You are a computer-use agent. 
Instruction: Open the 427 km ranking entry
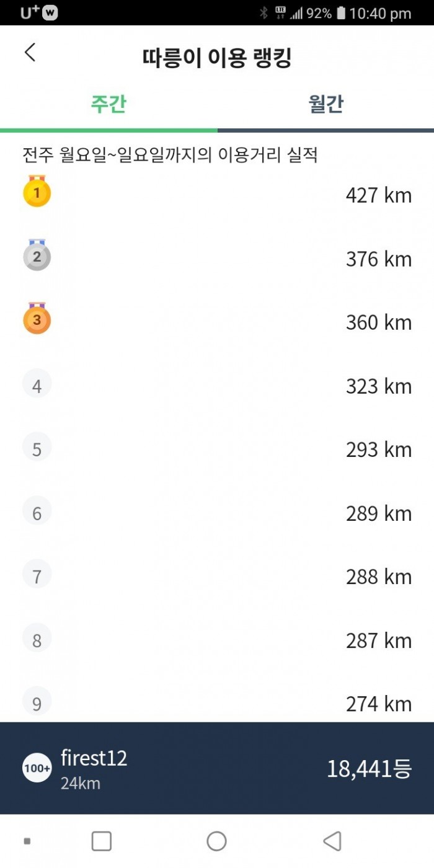(217, 195)
